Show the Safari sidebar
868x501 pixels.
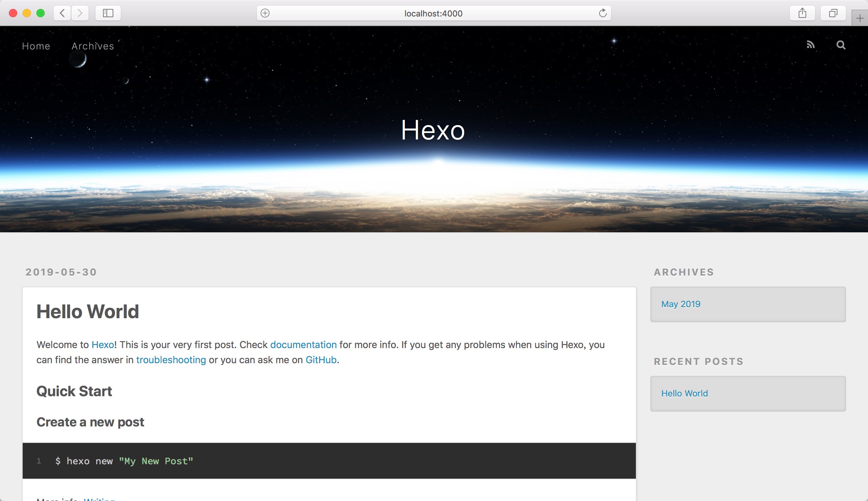click(x=108, y=13)
